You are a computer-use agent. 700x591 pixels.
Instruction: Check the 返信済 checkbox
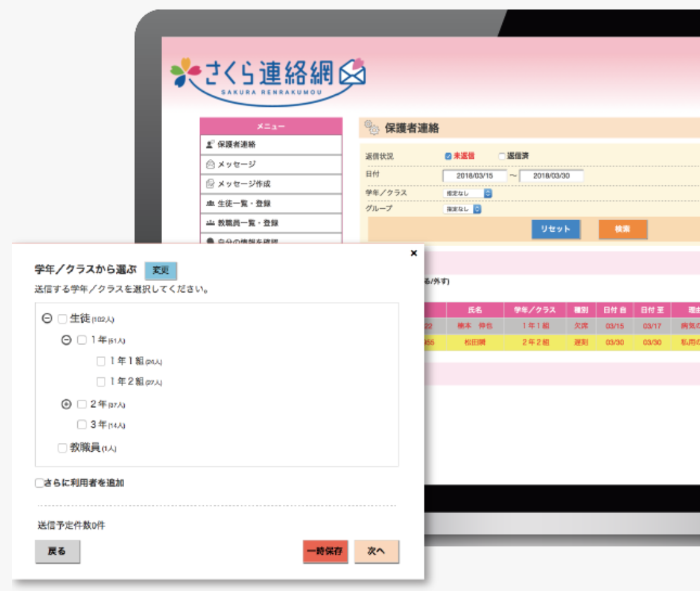tap(502, 156)
